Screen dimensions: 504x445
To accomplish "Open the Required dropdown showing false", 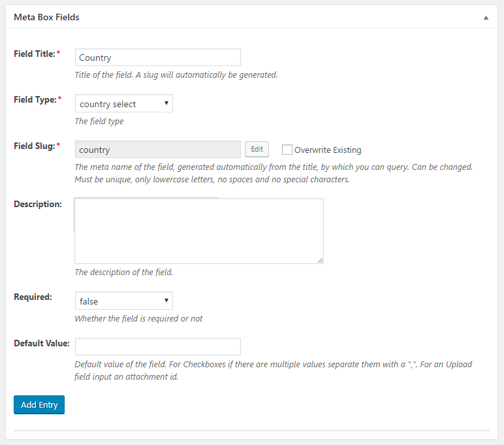I will (123, 301).
